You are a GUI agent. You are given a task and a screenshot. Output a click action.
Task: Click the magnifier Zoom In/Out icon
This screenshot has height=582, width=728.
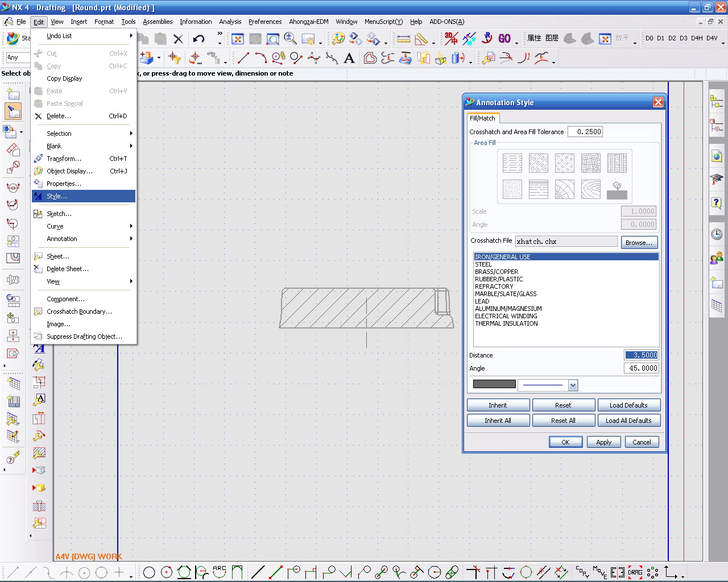coord(291,39)
